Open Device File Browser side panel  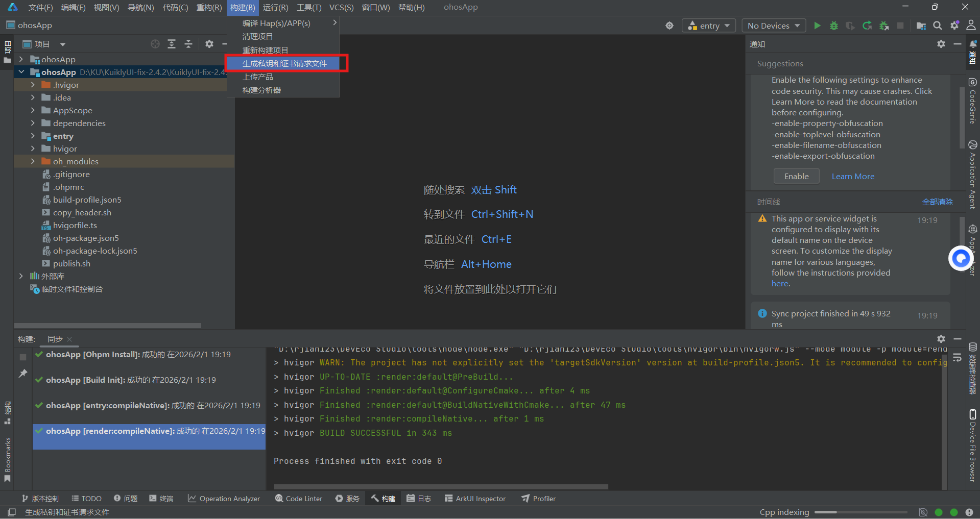[x=973, y=445]
